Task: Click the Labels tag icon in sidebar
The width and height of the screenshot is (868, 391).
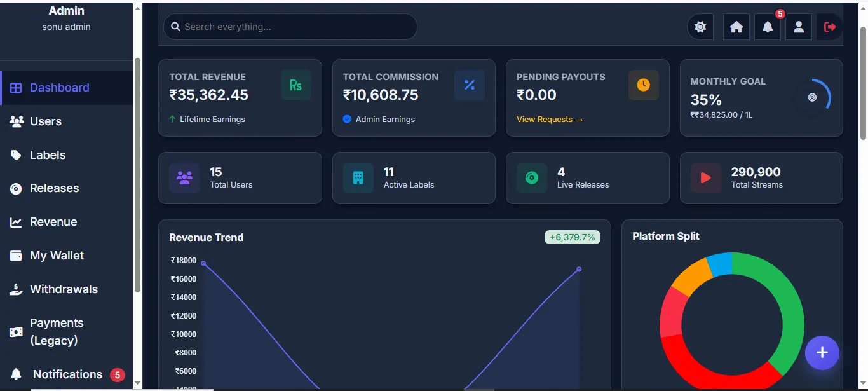Action: [x=17, y=155]
